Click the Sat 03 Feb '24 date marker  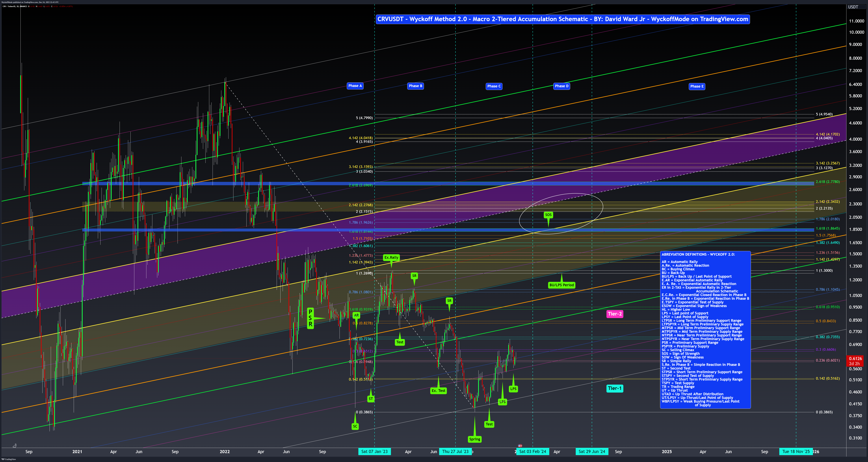click(533, 452)
